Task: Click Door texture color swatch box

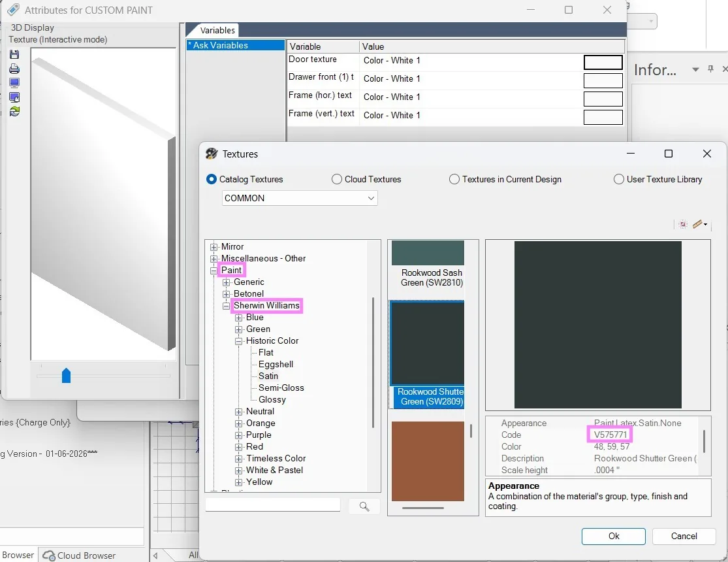Action: coord(603,62)
